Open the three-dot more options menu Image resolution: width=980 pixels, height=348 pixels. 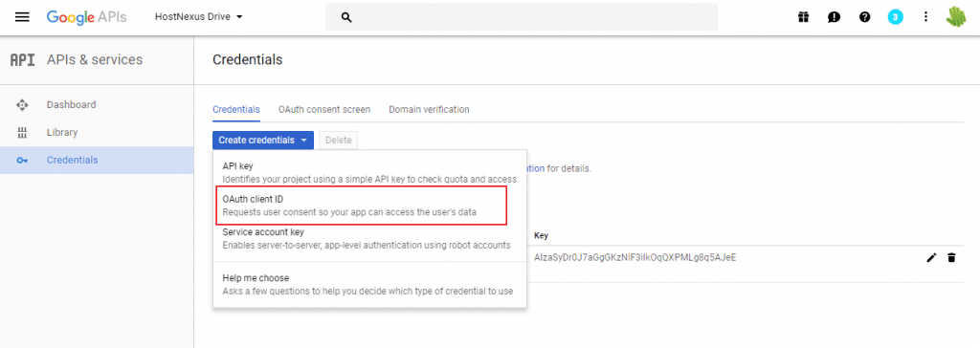(925, 17)
